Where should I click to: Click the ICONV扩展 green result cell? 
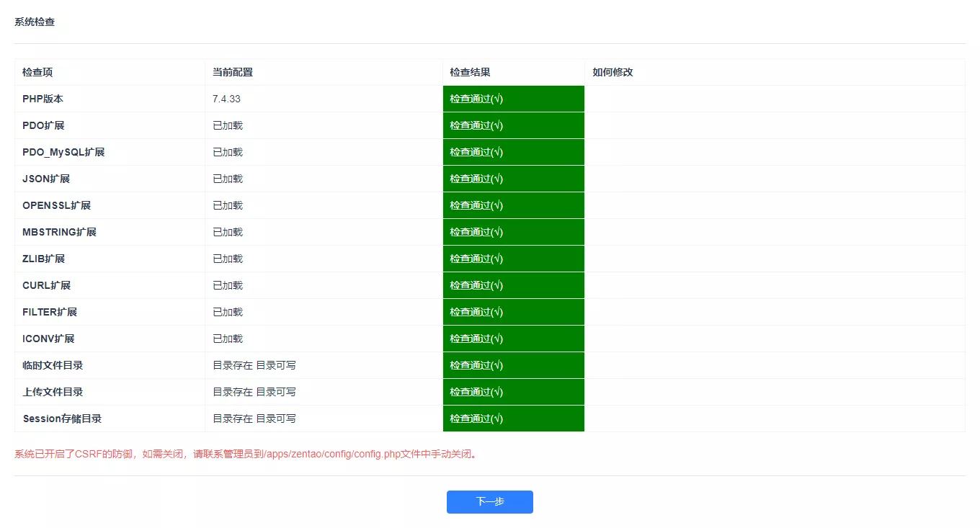click(x=514, y=339)
